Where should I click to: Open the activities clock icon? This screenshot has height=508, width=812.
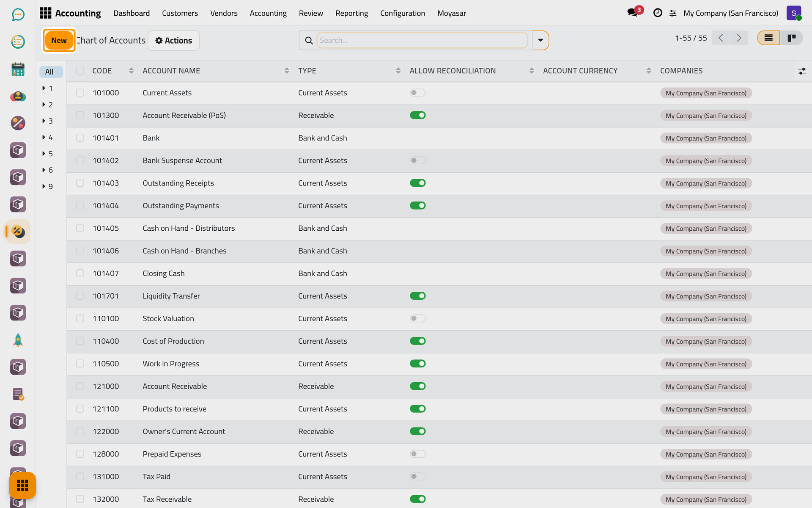click(658, 13)
